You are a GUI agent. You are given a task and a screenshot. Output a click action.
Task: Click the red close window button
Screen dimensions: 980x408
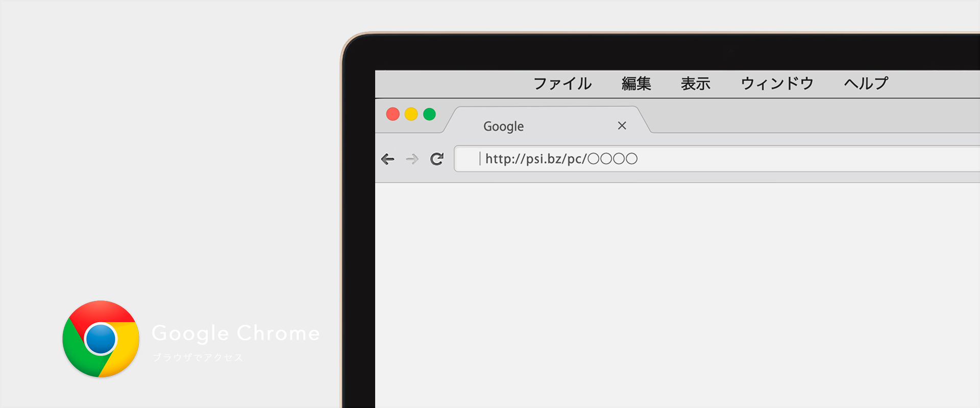393,114
